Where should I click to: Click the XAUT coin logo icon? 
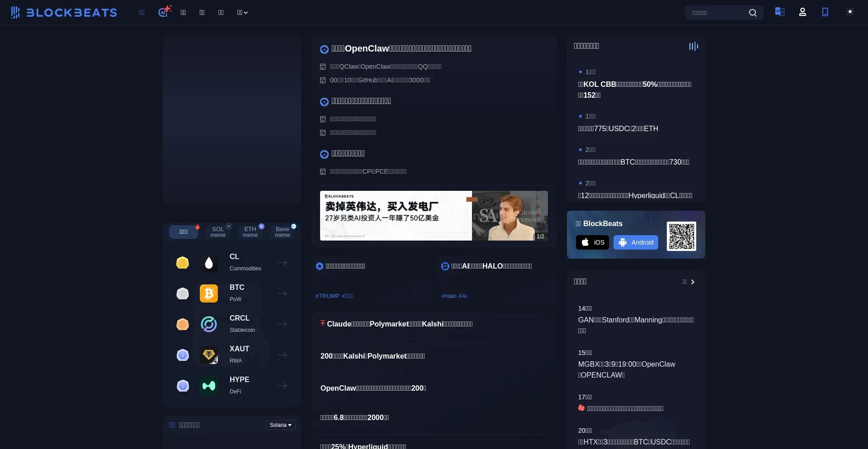(209, 355)
